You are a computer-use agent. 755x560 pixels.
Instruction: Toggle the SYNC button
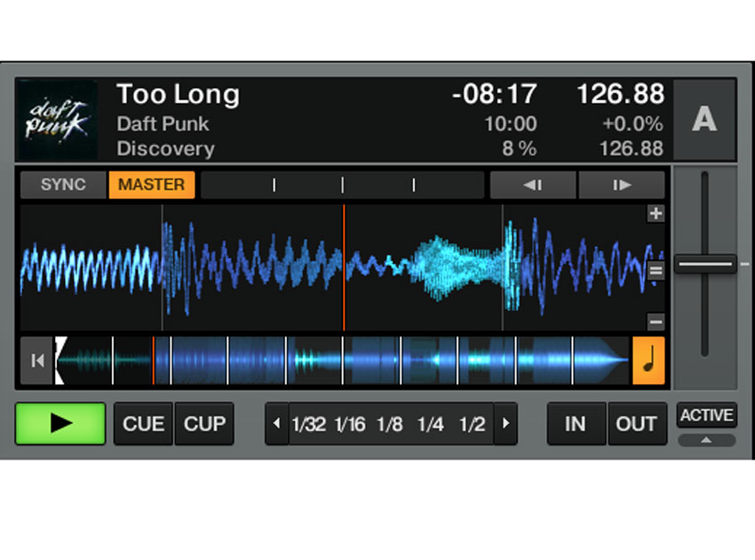[x=63, y=185]
